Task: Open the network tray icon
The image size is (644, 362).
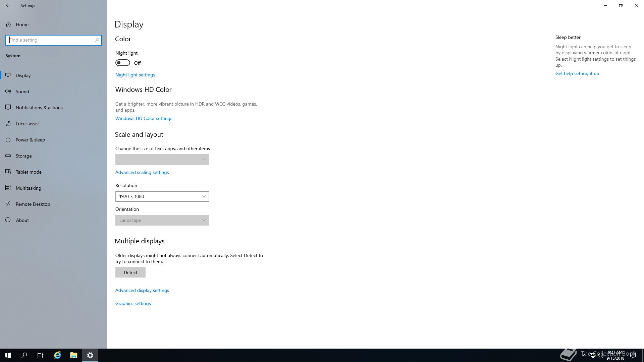Action: 593,355
